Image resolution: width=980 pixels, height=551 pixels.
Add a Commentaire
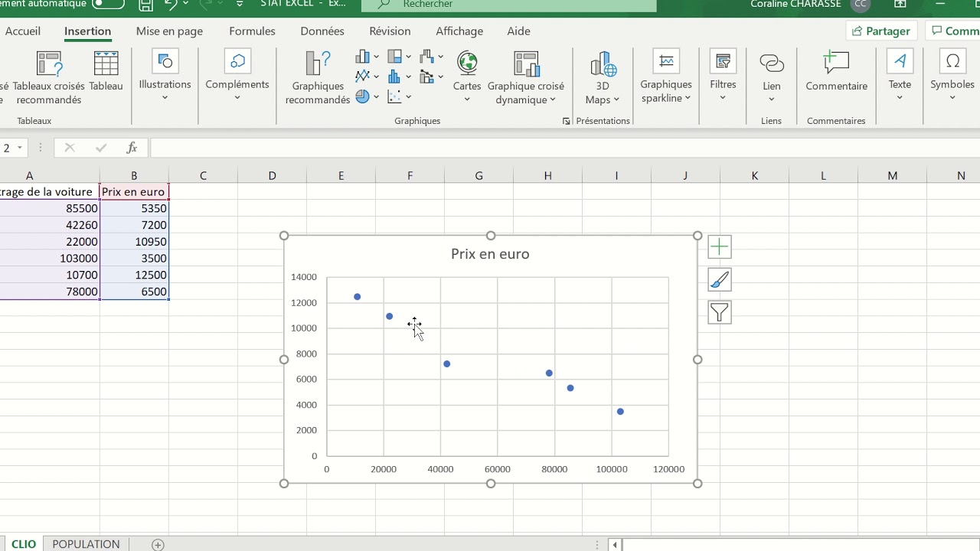tap(836, 73)
